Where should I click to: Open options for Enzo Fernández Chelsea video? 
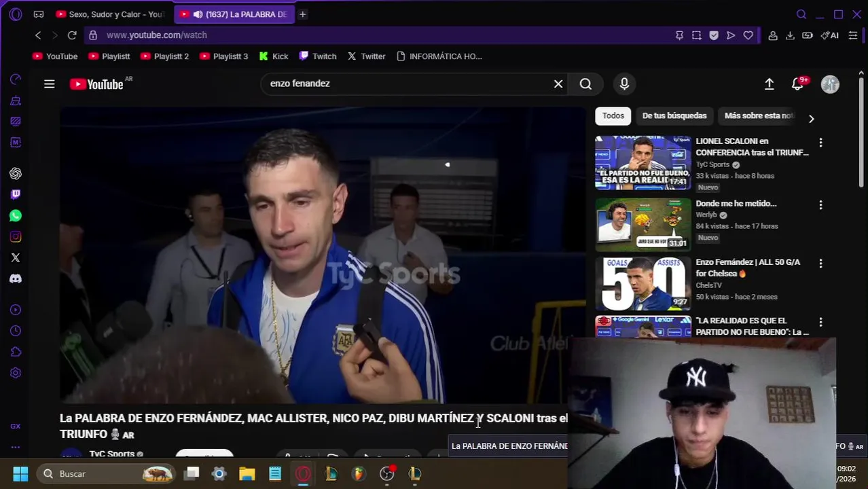click(820, 263)
